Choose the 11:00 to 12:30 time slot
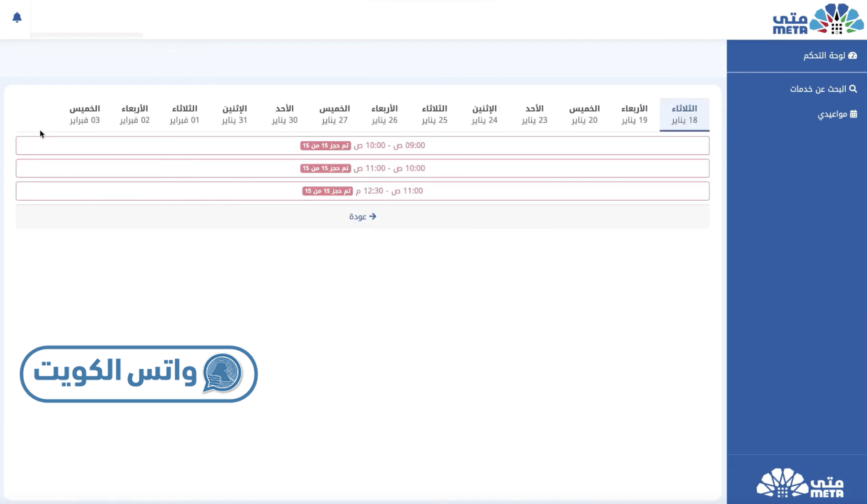867x504 pixels. pyautogui.click(x=362, y=191)
